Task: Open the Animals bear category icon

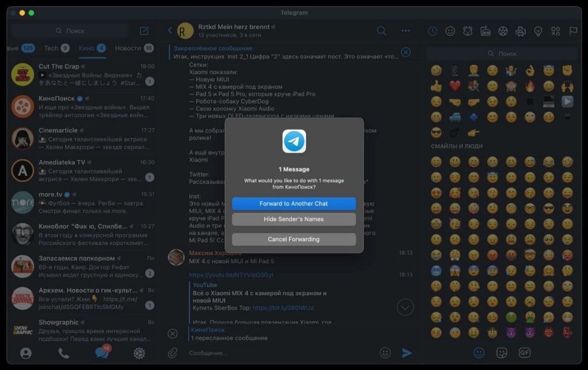Action: tap(468, 31)
